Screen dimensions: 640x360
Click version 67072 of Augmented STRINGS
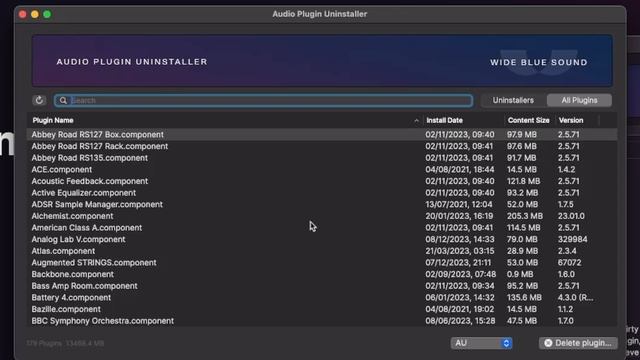569,262
